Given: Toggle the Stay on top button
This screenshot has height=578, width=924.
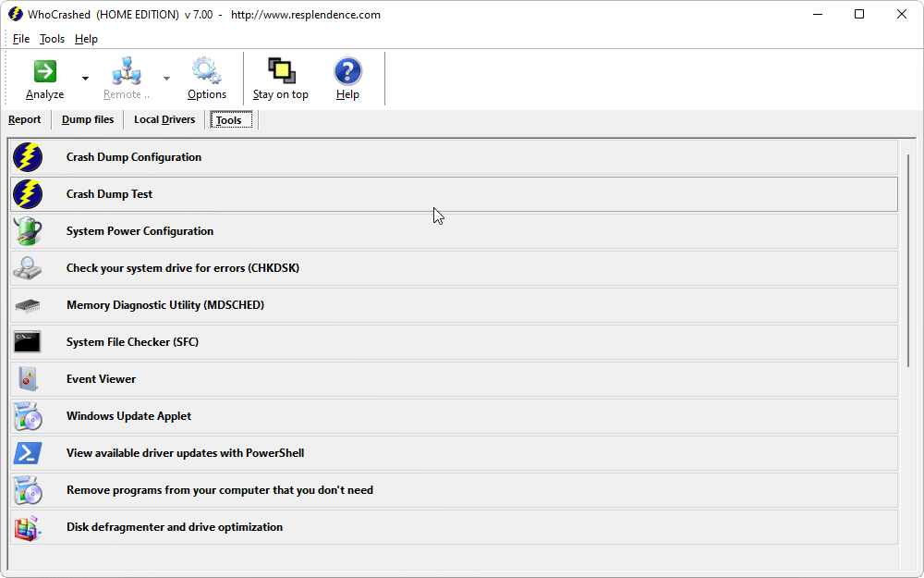Looking at the screenshot, I should pos(281,72).
